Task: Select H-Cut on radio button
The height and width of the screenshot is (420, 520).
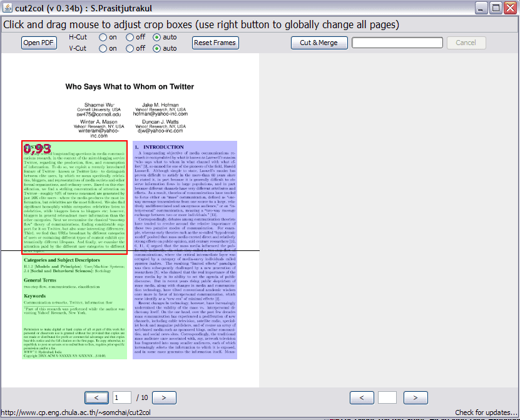Action: (103, 38)
